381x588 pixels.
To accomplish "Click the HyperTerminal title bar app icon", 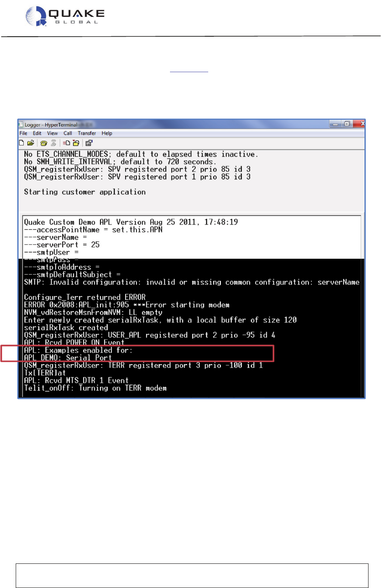I will [x=21, y=125].
